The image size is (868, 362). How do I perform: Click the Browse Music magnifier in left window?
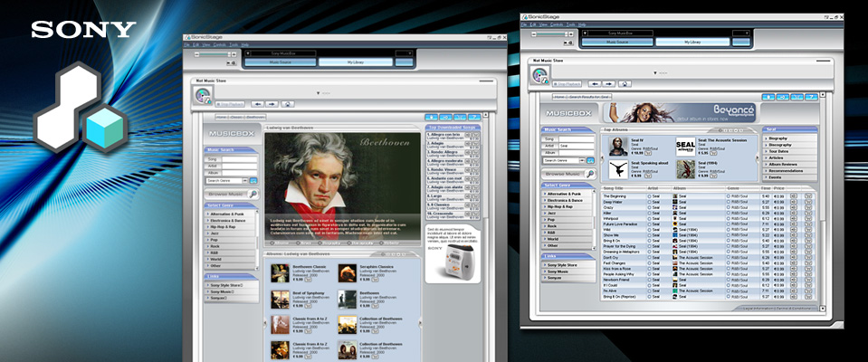pos(253,194)
